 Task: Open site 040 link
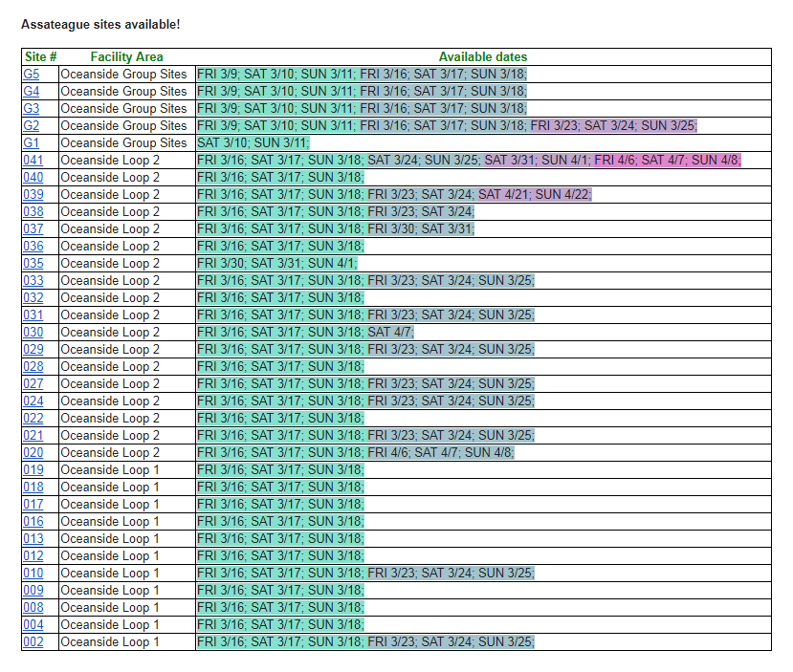coord(33,177)
